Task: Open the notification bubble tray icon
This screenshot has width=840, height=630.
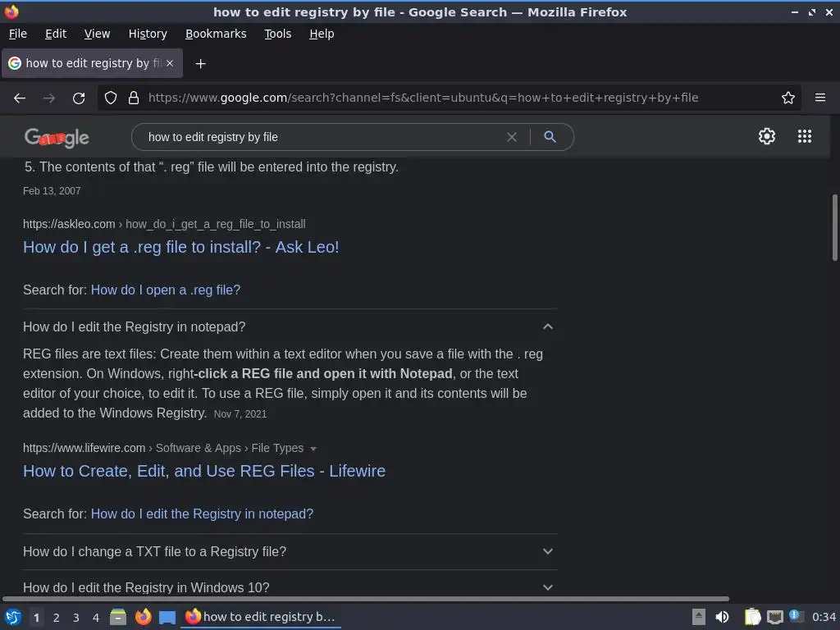Action: coord(796,616)
